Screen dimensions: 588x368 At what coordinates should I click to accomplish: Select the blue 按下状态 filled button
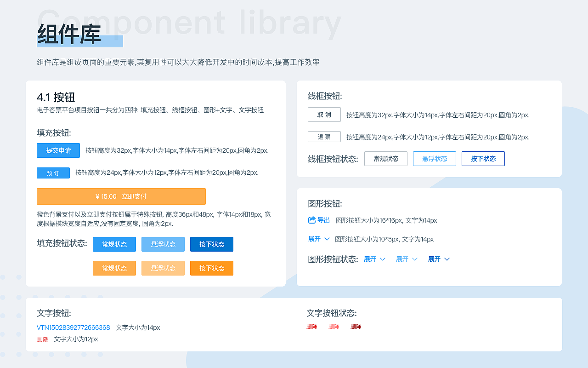(211, 244)
